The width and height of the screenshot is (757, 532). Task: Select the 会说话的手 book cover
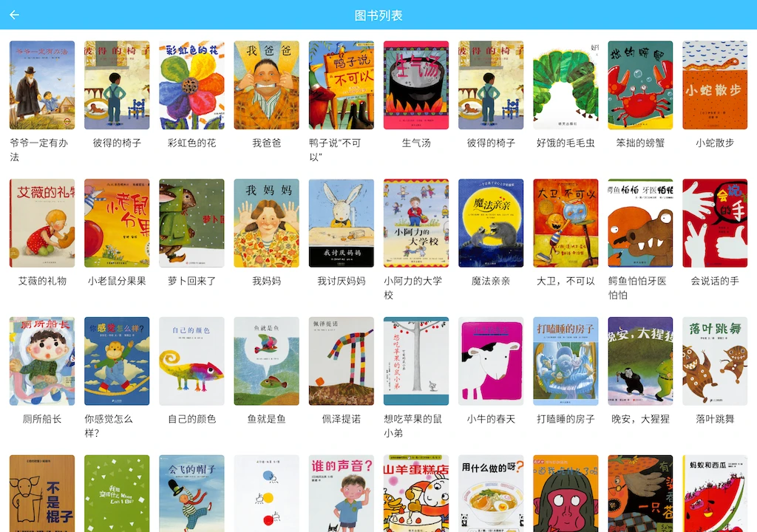(x=715, y=223)
